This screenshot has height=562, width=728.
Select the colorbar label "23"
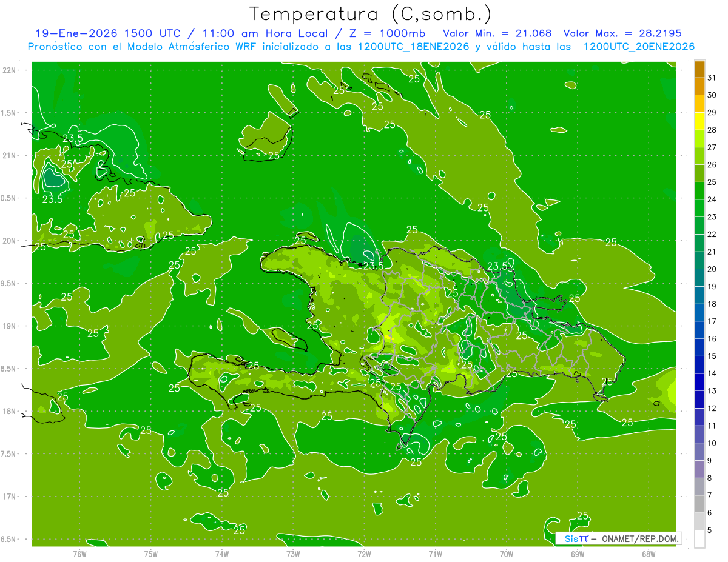[712, 217]
